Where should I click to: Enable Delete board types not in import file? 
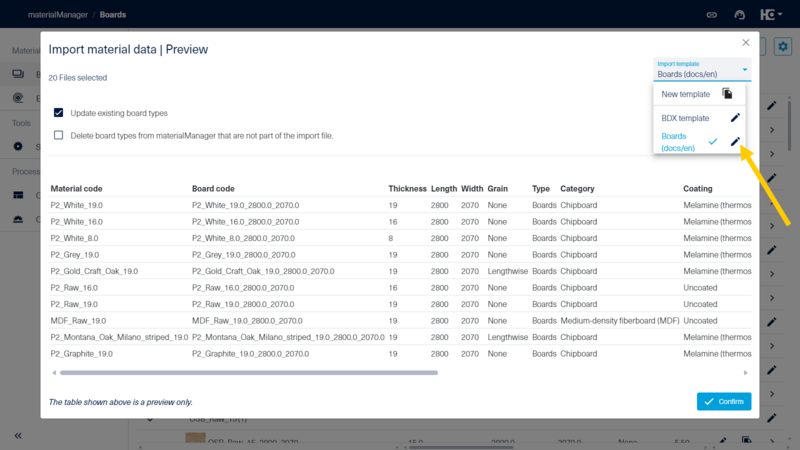[59, 135]
